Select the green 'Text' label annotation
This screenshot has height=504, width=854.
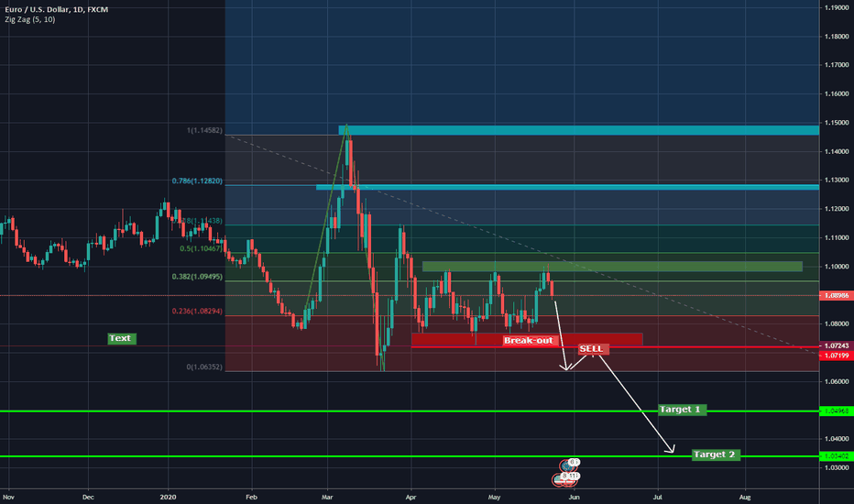point(120,338)
